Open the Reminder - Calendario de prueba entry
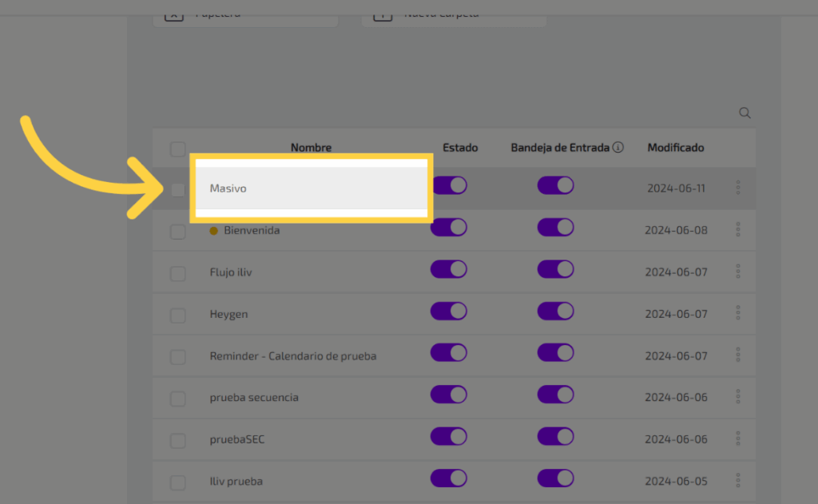This screenshot has height=504, width=818. (x=292, y=355)
